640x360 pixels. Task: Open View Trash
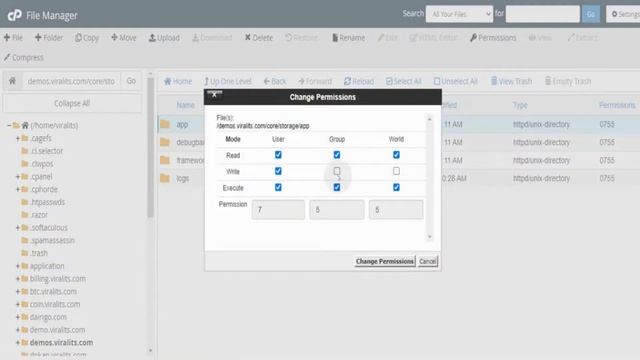point(511,81)
